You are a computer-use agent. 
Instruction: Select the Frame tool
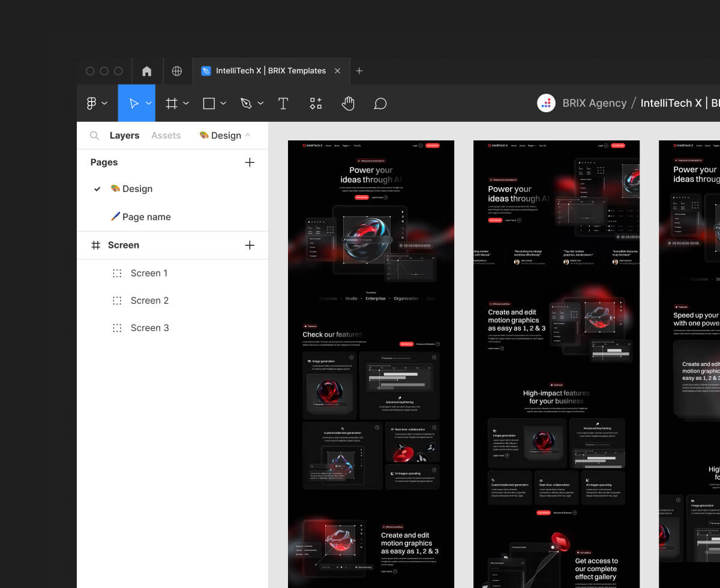point(172,103)
